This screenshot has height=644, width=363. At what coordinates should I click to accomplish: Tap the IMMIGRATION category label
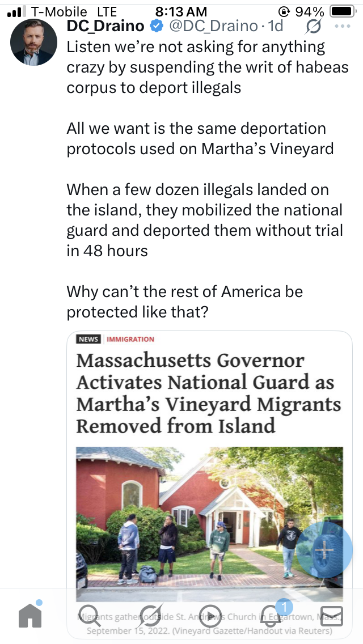[x=130, y=339]
